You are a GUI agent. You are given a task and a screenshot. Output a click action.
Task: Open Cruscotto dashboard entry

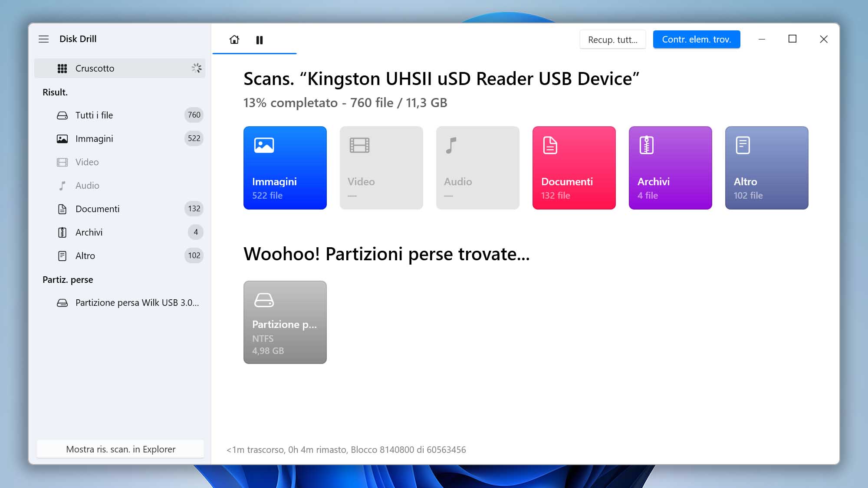[x=120, y=69]
